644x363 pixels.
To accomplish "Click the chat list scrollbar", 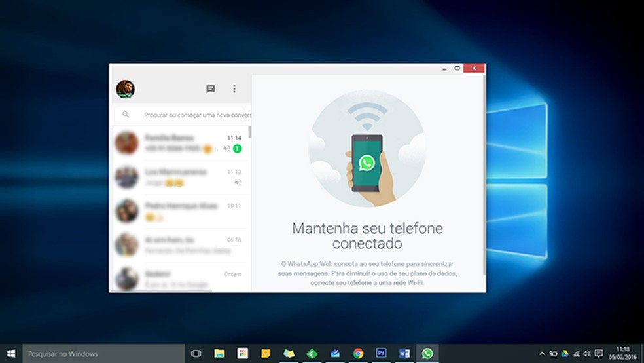I will (250, 132).
